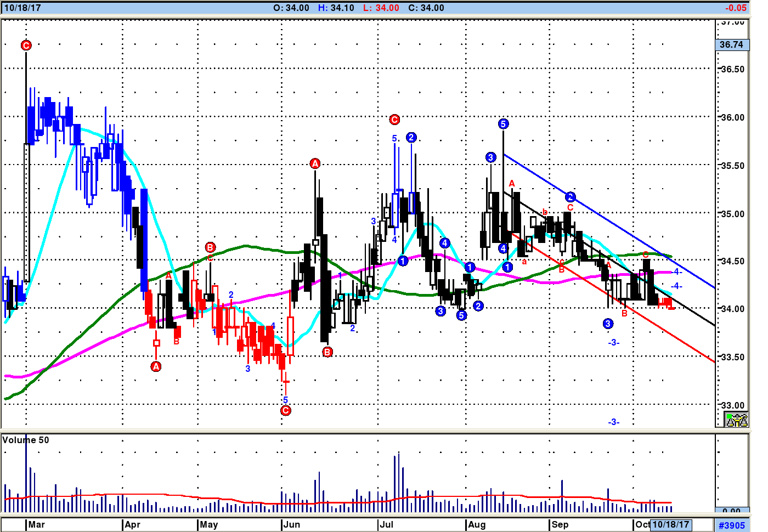Click the highlighted 10/18/17 date on time axis

[670, 524]
